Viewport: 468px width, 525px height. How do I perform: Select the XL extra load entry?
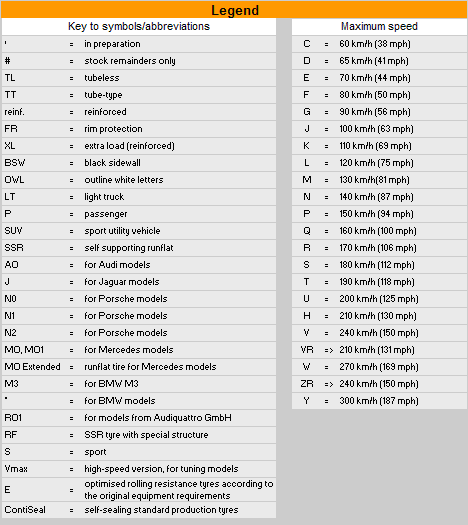139,146
